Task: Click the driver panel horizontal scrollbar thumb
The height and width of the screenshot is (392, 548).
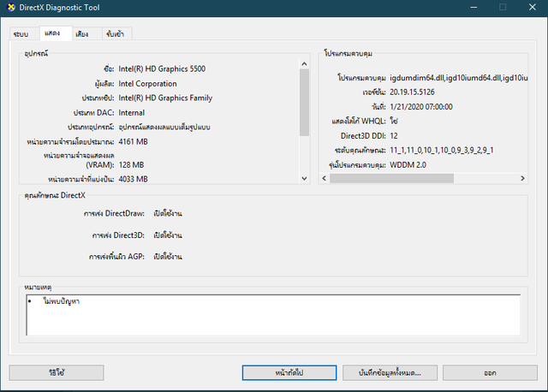Action: click(x=392, y=179)
